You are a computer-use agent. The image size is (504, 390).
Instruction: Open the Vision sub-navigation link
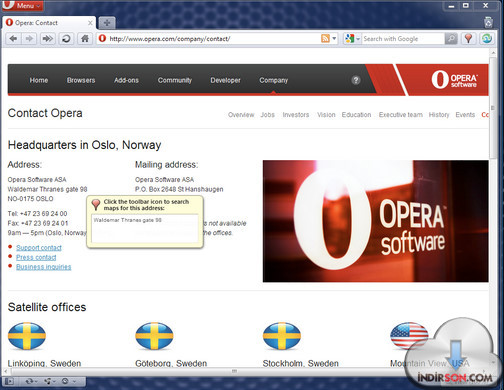tap(326, 115)
